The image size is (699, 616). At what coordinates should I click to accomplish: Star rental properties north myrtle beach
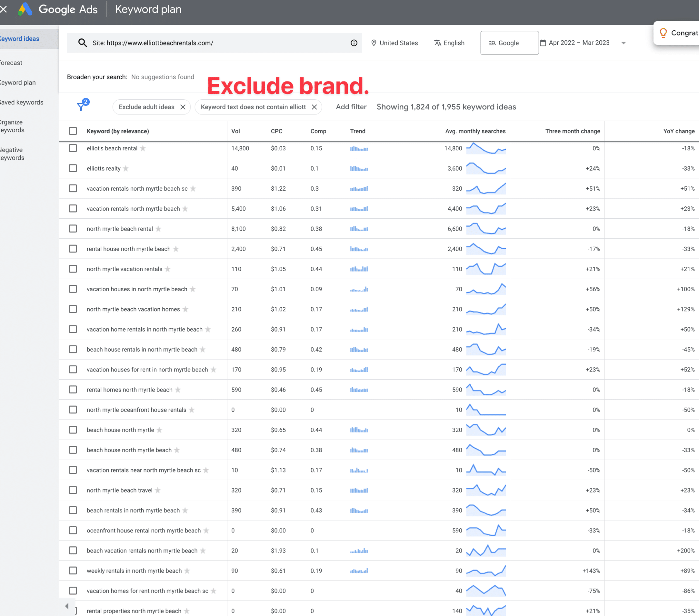click(187, 611)
